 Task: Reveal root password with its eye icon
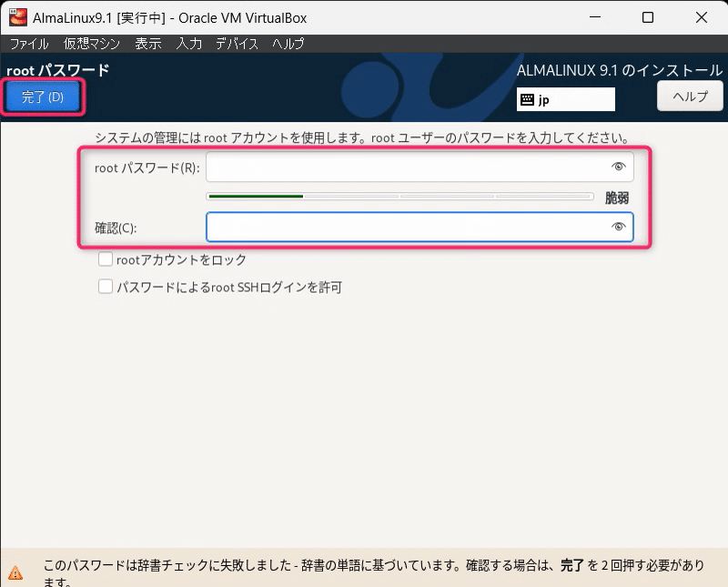tap(618, 167)
